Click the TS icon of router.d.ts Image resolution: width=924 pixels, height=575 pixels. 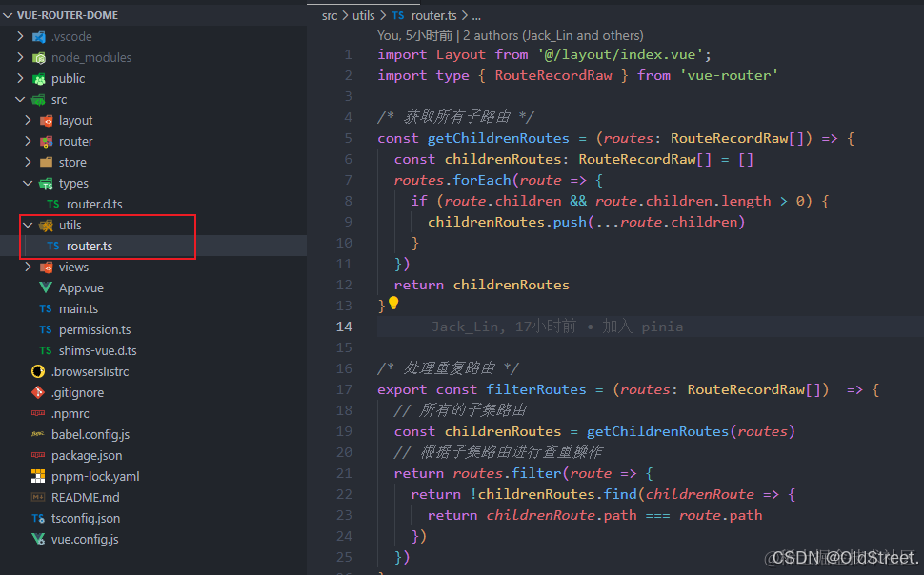tap(53, 204)
